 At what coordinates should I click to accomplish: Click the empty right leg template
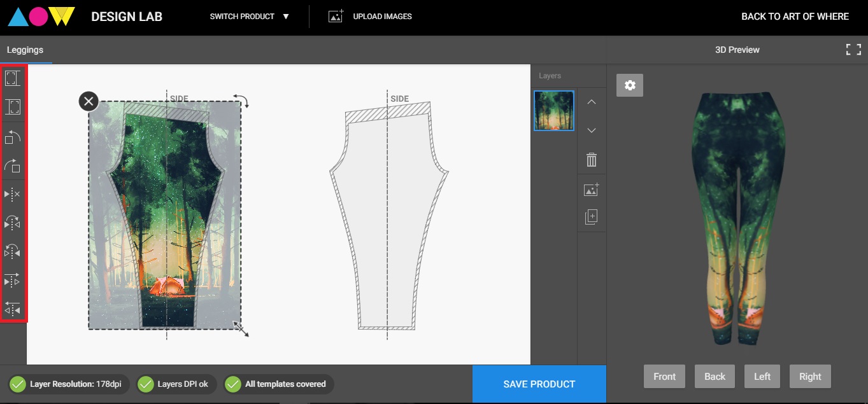388,216
